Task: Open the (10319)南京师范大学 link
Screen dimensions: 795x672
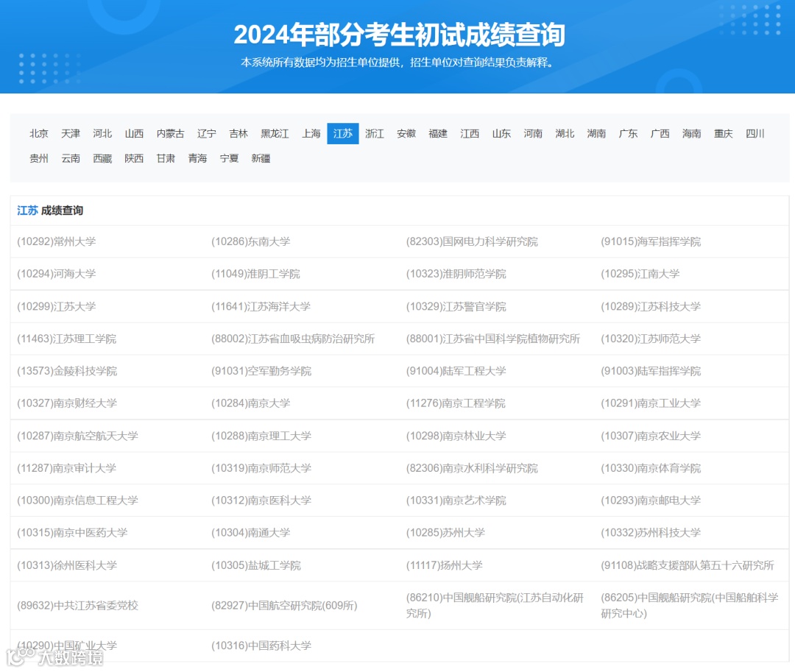Action: pos(261,468)
